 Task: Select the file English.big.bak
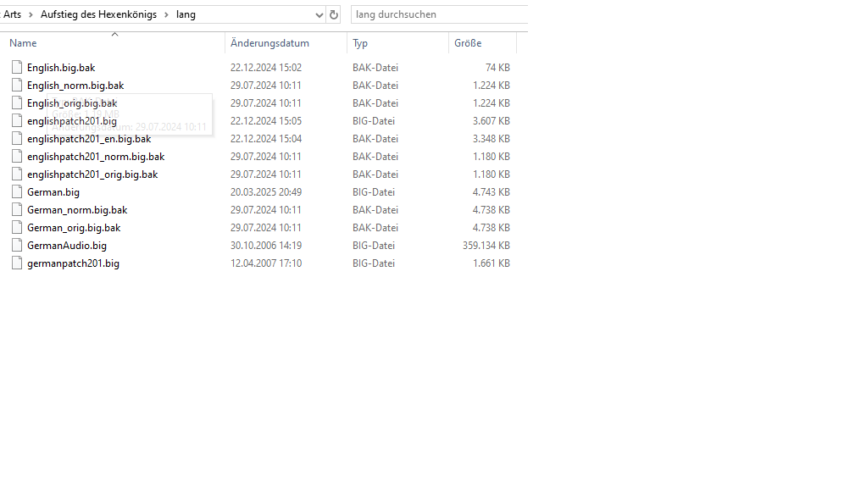61,68
